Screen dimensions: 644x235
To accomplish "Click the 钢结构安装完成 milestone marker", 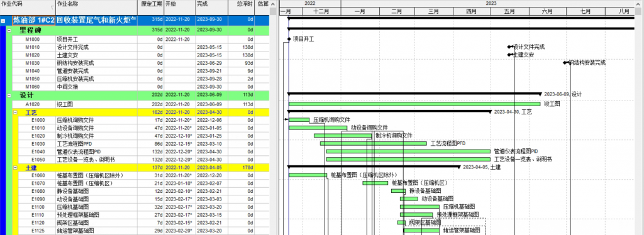I will pyautogui.click(x=565, y=63).
